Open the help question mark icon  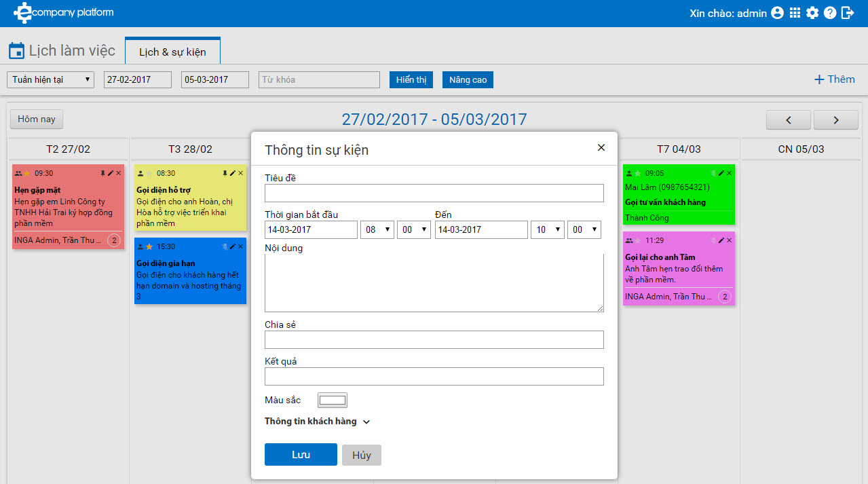click(830, 13)
